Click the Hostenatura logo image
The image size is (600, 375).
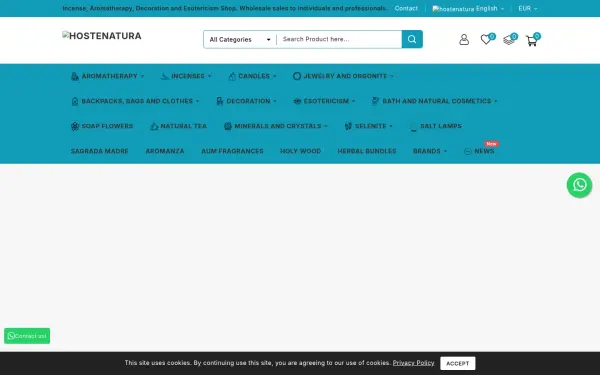[102, 36]
